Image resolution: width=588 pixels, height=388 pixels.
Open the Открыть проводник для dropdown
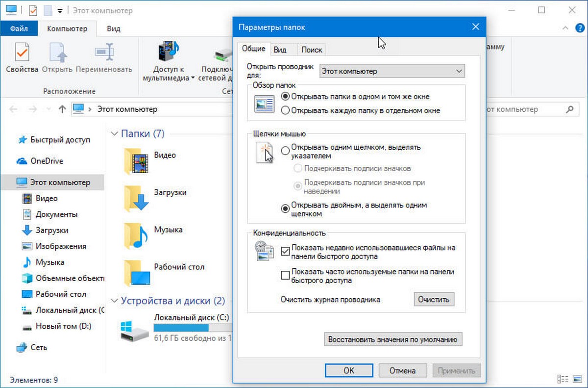[x=392, y=71]
